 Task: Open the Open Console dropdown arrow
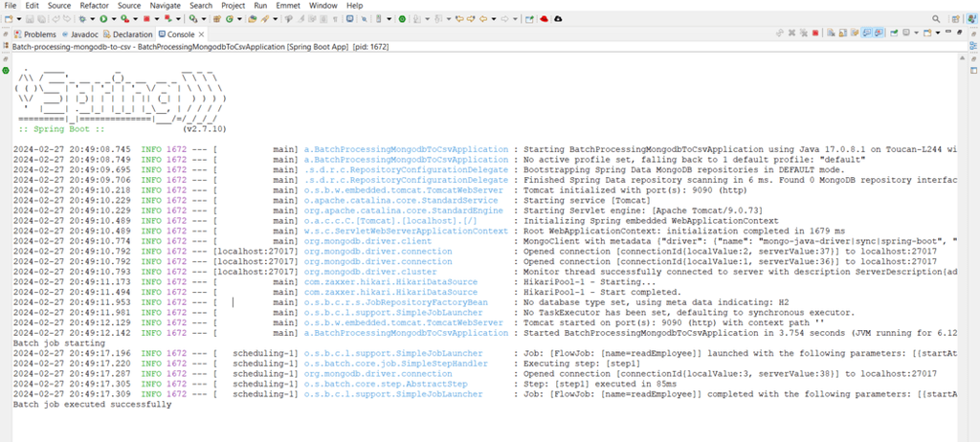coord(938,33)
